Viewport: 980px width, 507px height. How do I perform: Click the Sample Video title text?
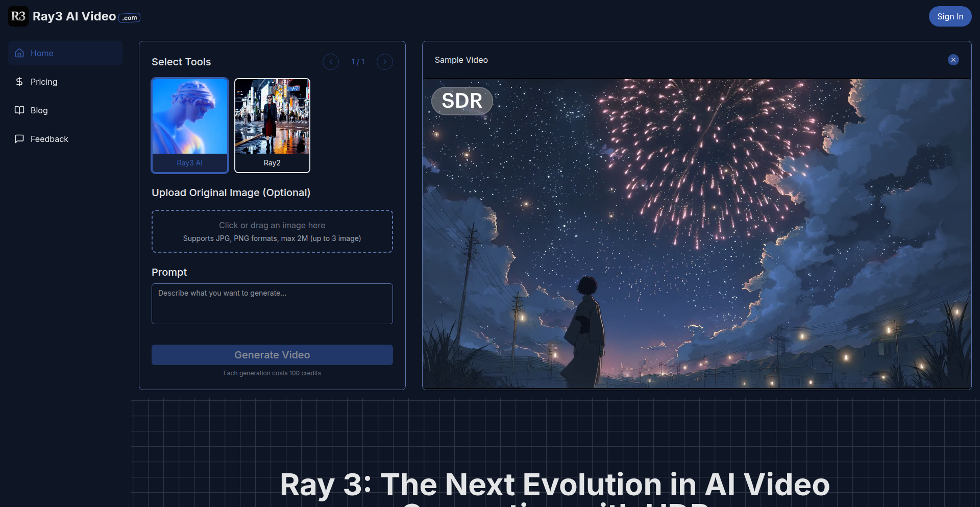click(x=461, y=60)
